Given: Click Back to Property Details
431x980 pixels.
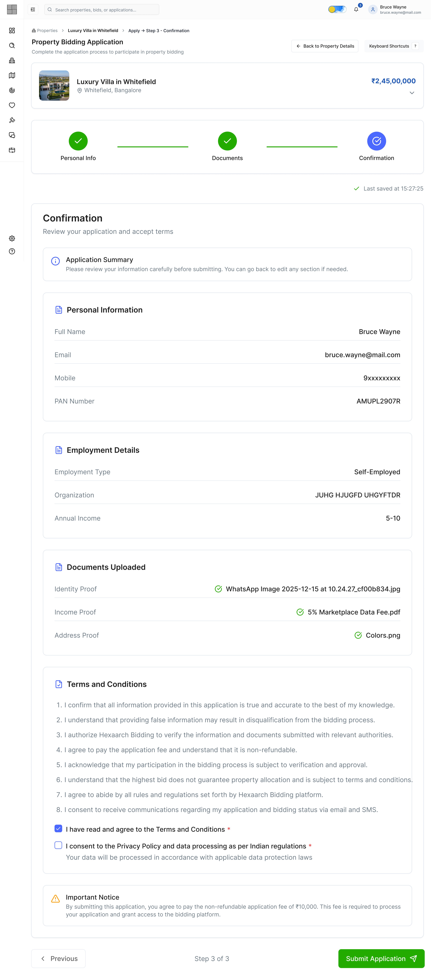Looking at the screenshot, I should click(x=325, y=46).
